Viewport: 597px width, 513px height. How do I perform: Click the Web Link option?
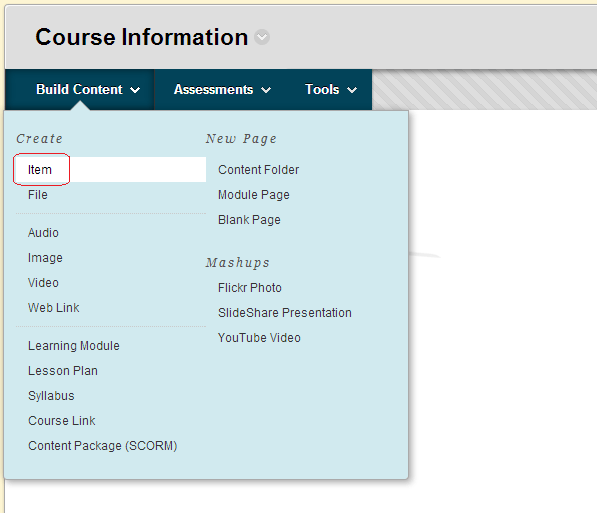click(x=54, y=308)
